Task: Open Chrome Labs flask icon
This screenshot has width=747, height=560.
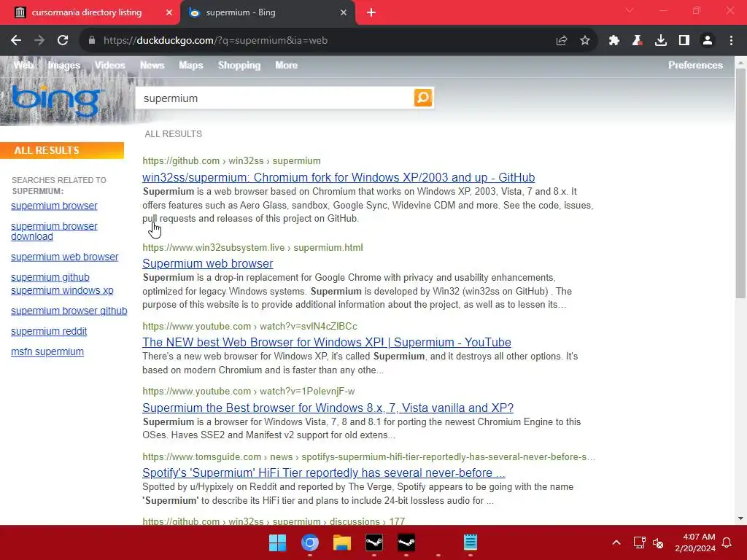Action: [x=637, y=41]
